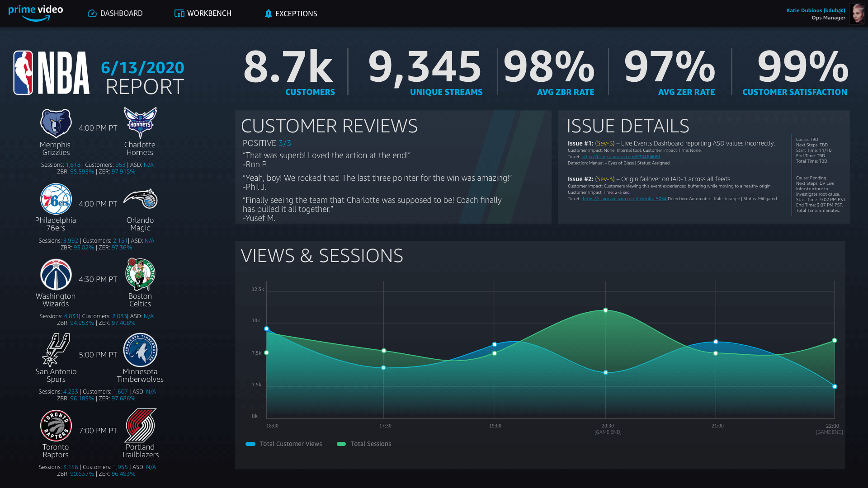Open Issue #1 ticket link
This screenshot has height=488, width=868.
pos(620,157)
